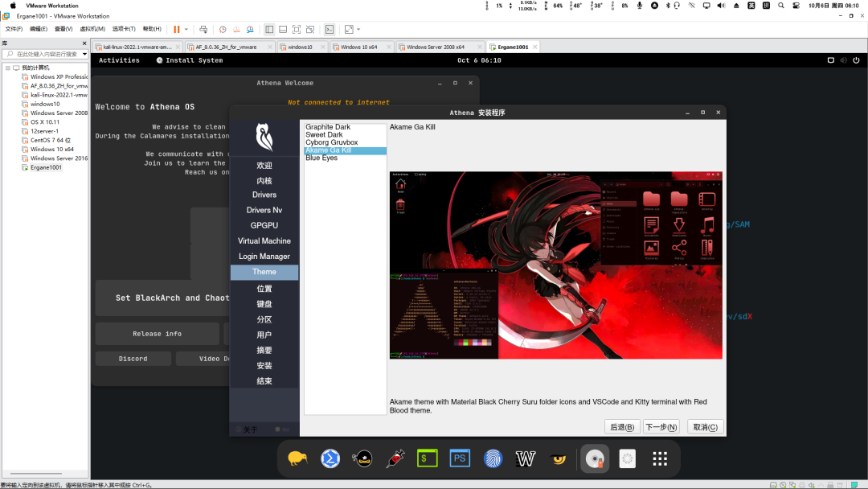868x489 pixels.
Task: Launch the W dock application
Action: pos(526,458)
